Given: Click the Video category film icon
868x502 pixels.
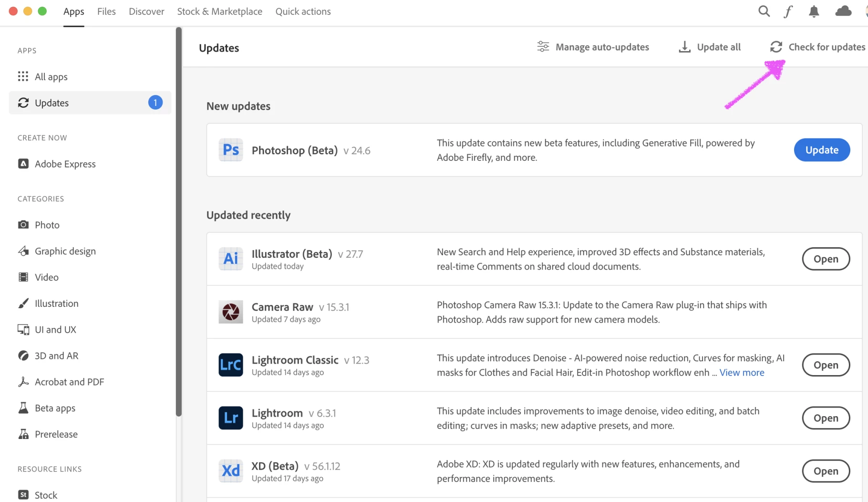Looking at the screenshot, I should [23, 277].
